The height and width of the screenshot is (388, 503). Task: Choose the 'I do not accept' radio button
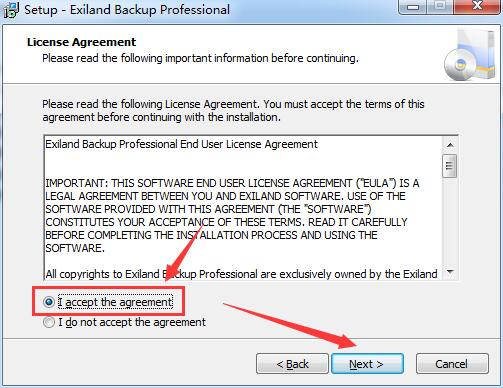point(49,322)
